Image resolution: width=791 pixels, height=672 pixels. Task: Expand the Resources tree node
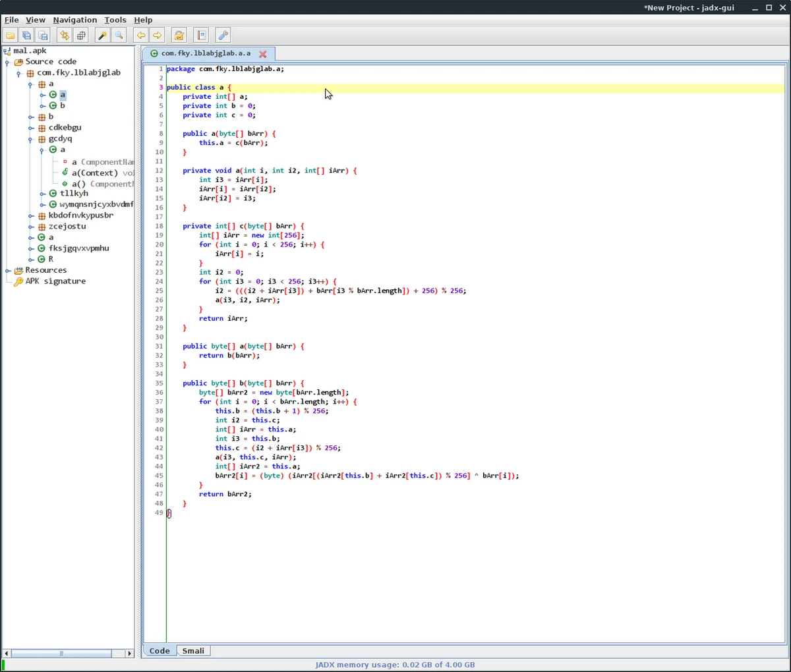(x=8, y=270)
